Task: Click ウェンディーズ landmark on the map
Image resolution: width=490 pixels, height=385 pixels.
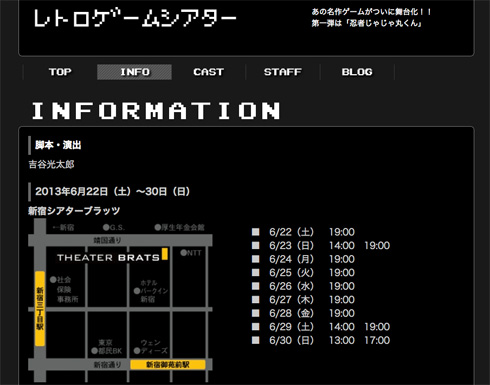Action: (151, 347)
